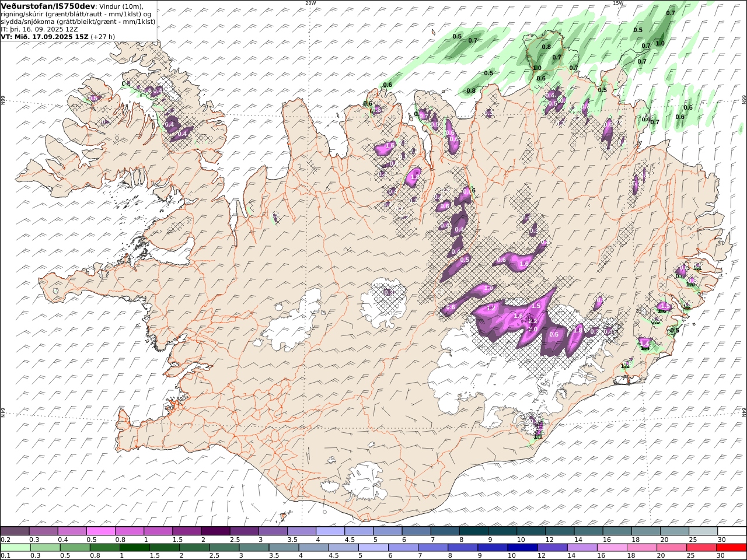The width and height of the screenshot is (747, 560).
Task: Pick the top-row legend swatch starting at 14
Action: click(588, 531)
